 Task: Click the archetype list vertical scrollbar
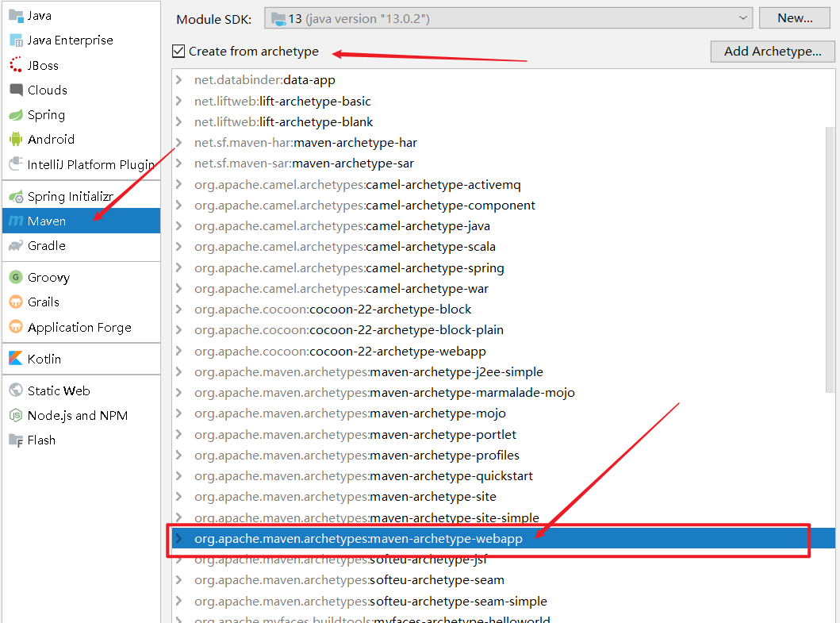coord(830,260)
